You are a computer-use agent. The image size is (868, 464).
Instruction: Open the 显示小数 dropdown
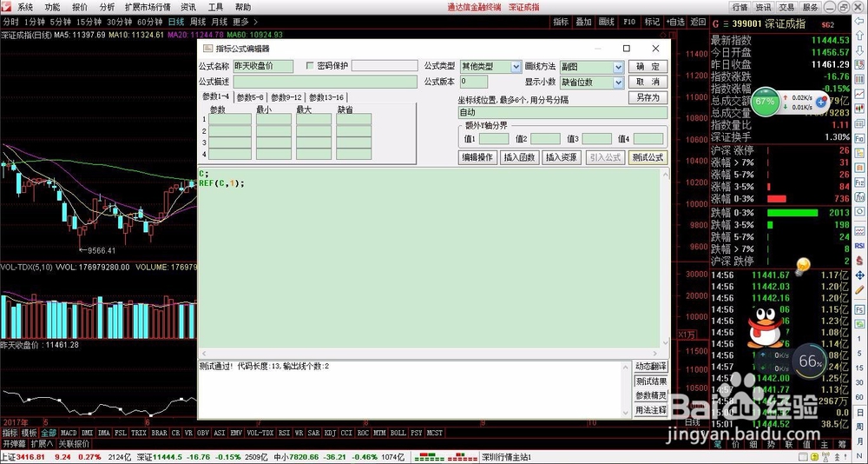pos(618,82)
